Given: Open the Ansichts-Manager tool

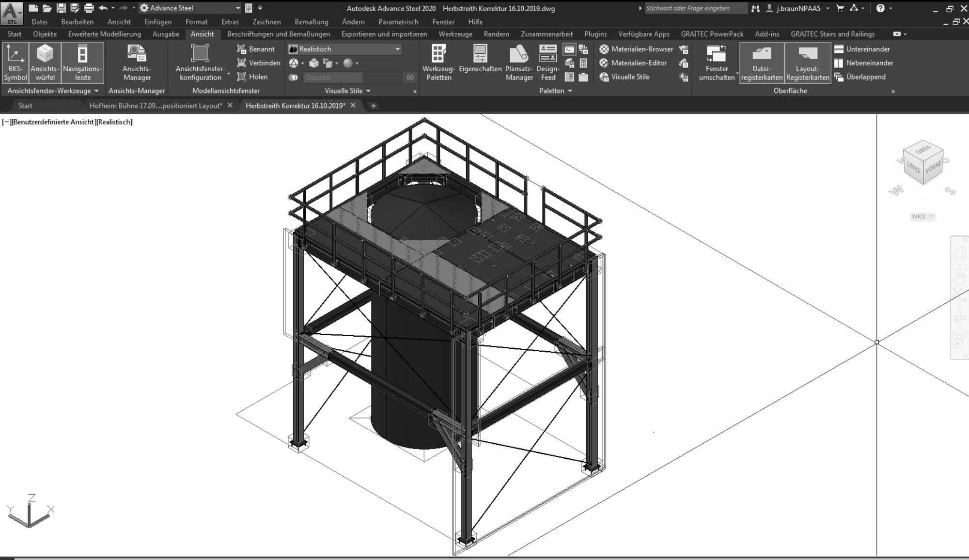Looking at the screenshot, I should click(x=137, y=62).
